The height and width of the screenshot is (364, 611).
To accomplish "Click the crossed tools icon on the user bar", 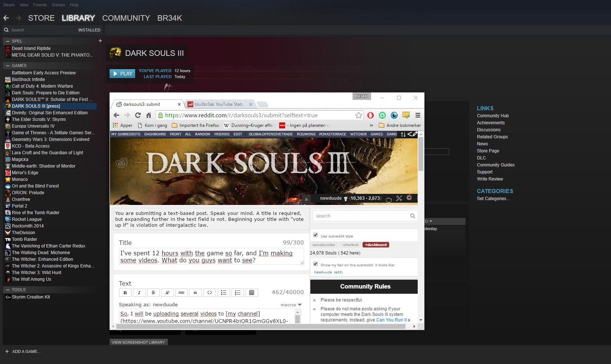I will [x=399, y=198].
